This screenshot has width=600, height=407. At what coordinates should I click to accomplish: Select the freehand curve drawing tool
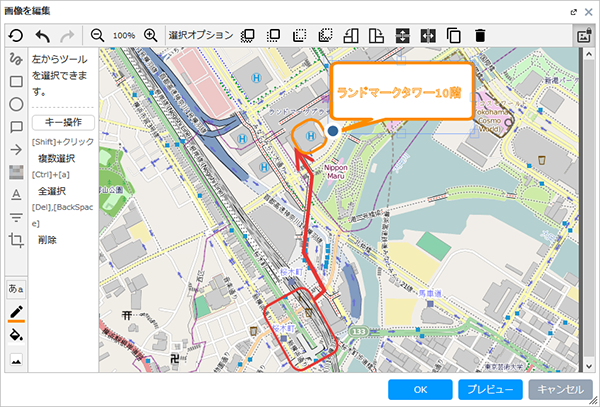tap(16, 59)
